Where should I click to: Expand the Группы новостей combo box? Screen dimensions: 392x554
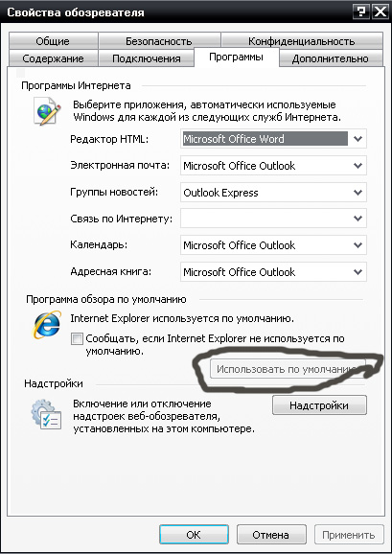(x=357, y=193)
